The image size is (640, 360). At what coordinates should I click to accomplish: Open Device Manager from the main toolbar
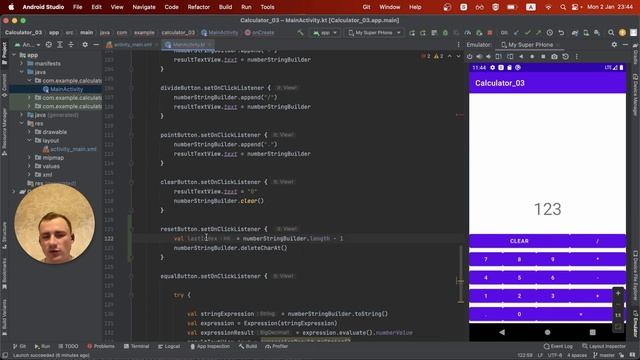586,33
